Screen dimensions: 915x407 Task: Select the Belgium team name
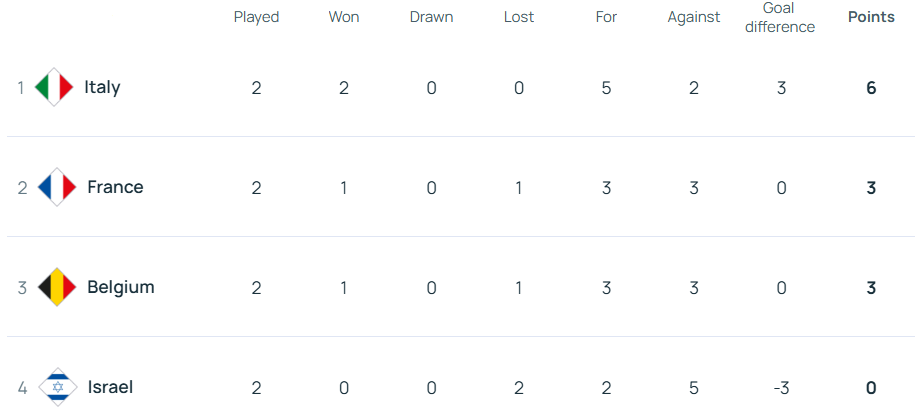click(120, 287)
